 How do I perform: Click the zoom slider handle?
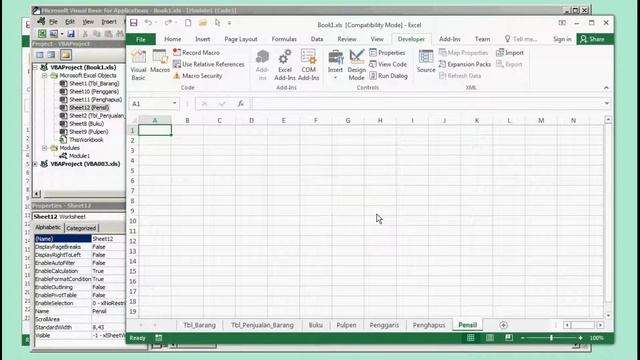click(x=551, y=338)
